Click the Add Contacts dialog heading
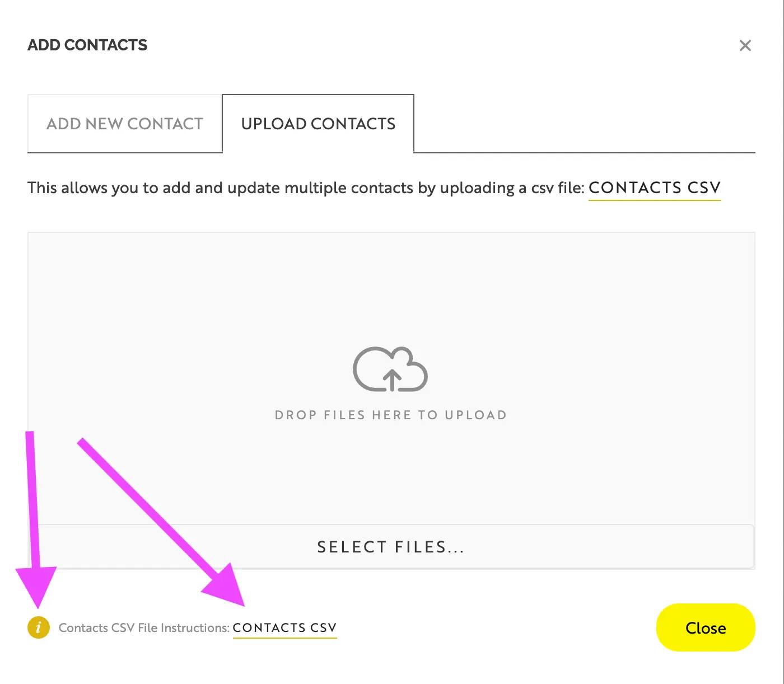Screen dimensions: 784x684 [x=87, y=45]
